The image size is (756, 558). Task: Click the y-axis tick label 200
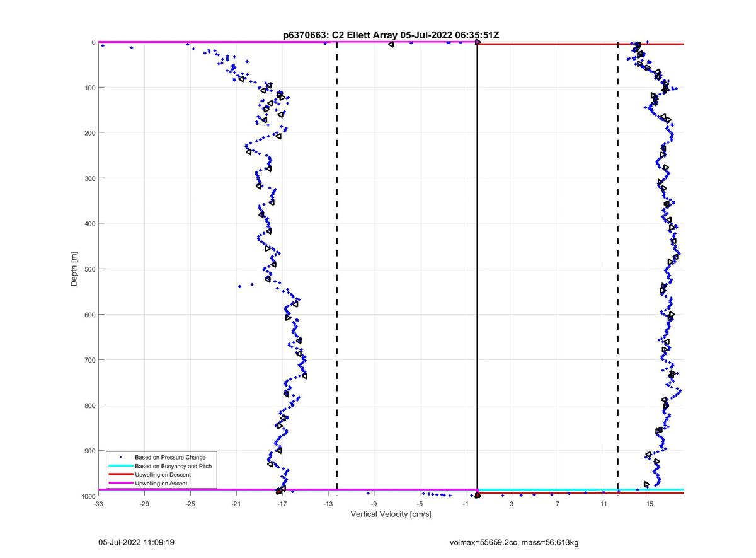[x=89, y=133]
